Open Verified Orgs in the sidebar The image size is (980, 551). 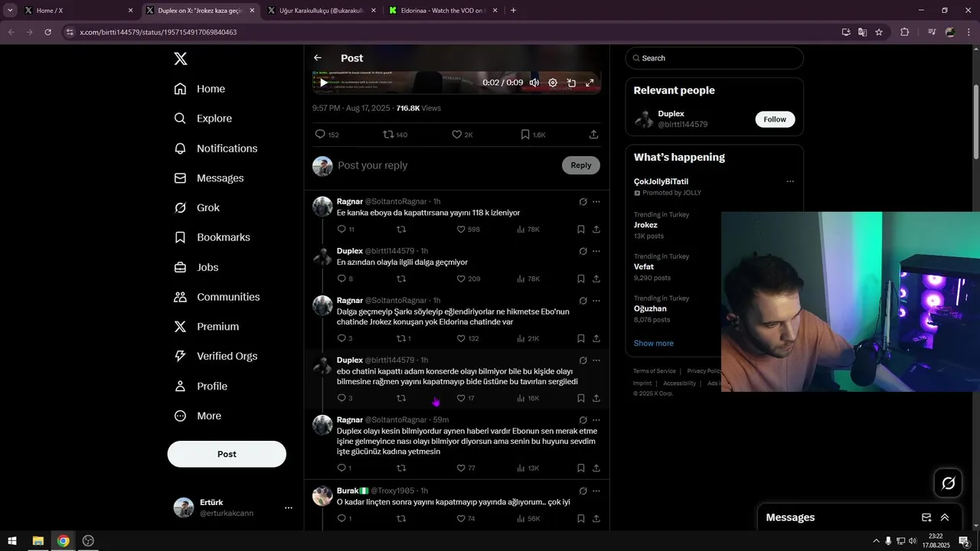pos(216,357)
